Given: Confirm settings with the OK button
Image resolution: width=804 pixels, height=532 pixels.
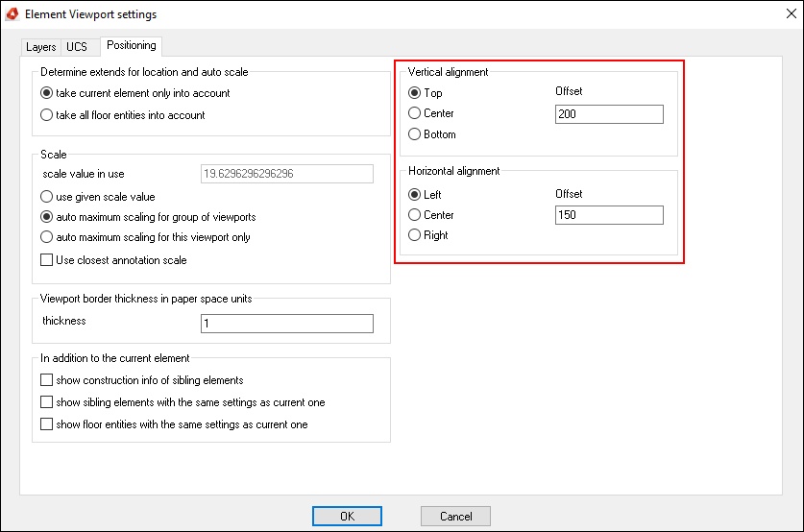Looking at the screenshot, I should click(347, 516).
